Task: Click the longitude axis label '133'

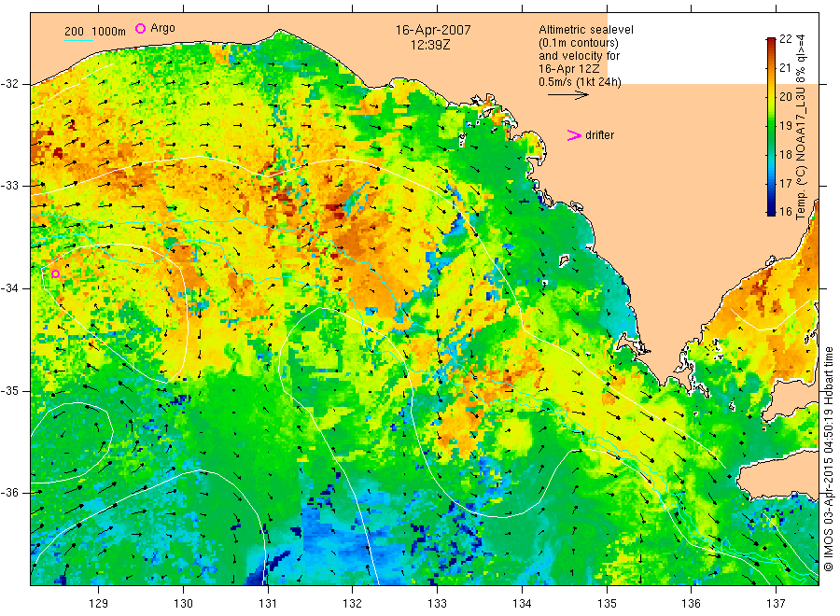Action: 437,604
